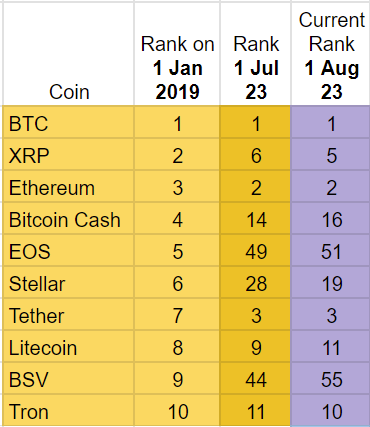Select the Rank 1 Jul 23 header cell
This screenshot has height=427, width=370.
point(256,54)
